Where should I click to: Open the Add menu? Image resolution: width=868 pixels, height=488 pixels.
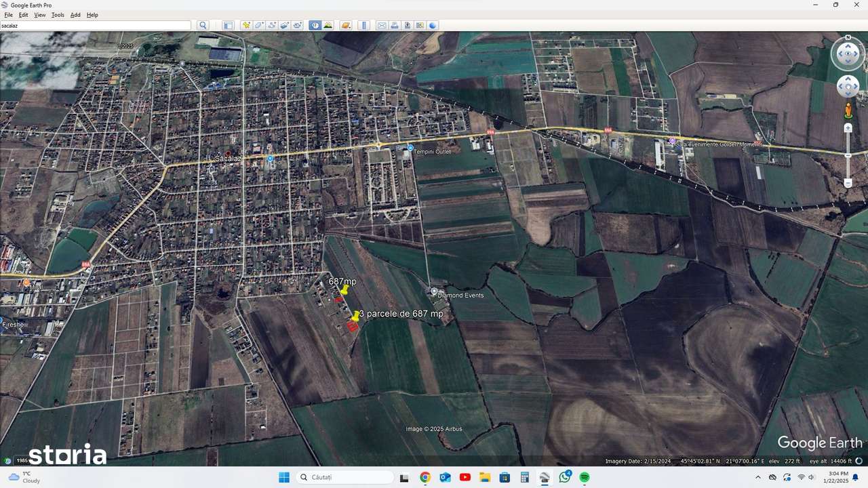(x=75, y=15)
